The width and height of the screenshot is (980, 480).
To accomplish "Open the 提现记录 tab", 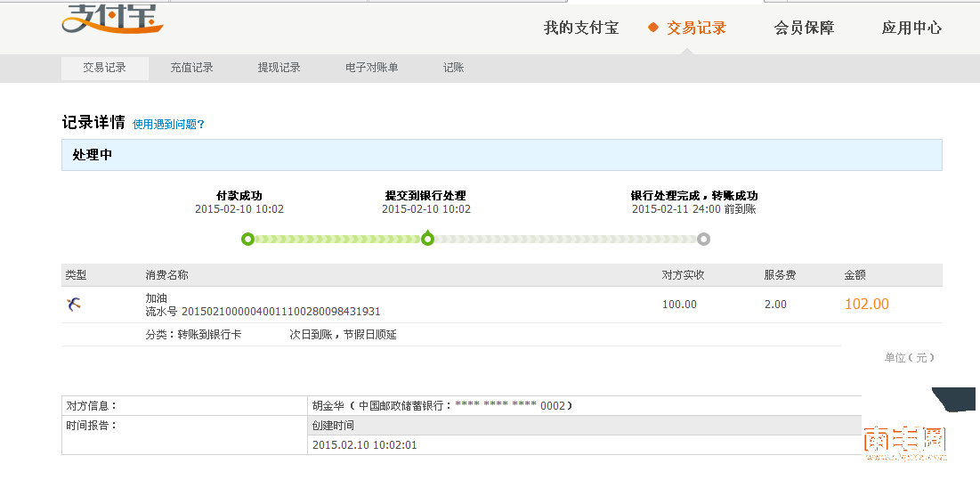I will [x=279, y=68].
